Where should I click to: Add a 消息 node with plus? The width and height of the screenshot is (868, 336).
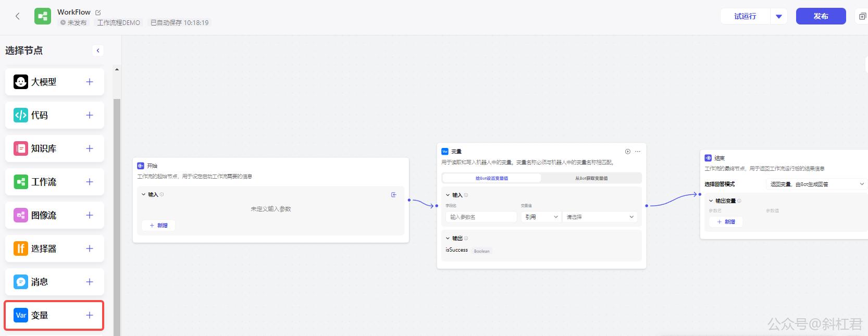[x=90, y=282]
